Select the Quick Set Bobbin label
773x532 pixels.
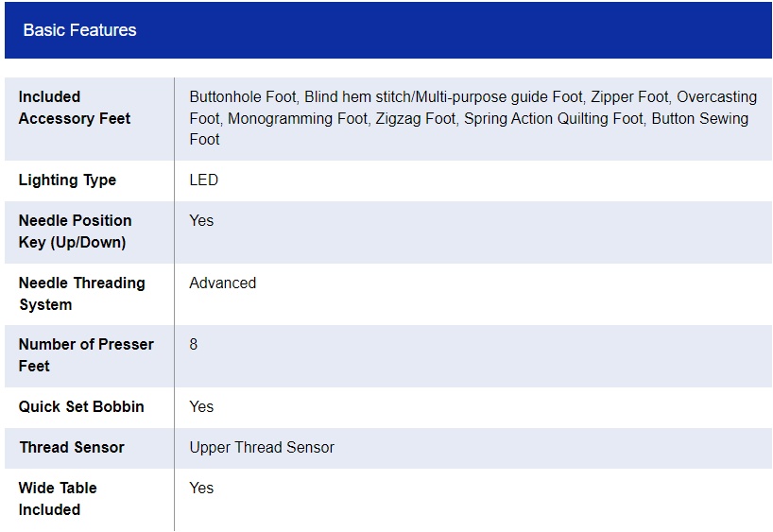click(81, 407)
